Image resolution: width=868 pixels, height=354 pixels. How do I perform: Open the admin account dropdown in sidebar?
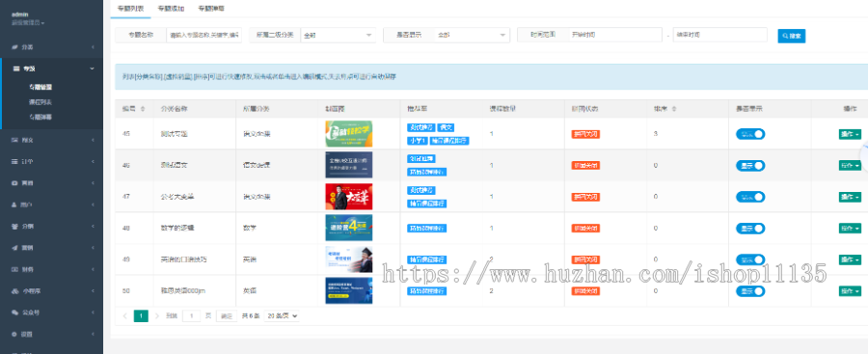click(28, 23)
